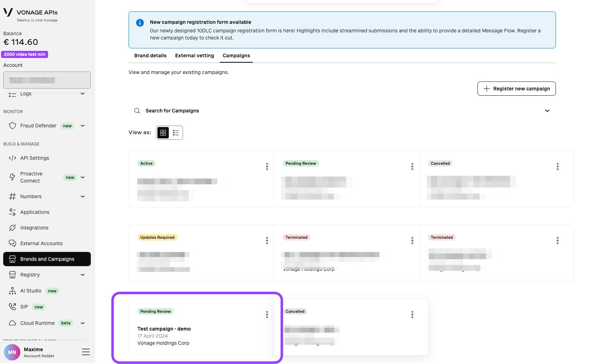Click the API Settings code icon
Viewport: 589px width, 364px height.
coord(12,158)
